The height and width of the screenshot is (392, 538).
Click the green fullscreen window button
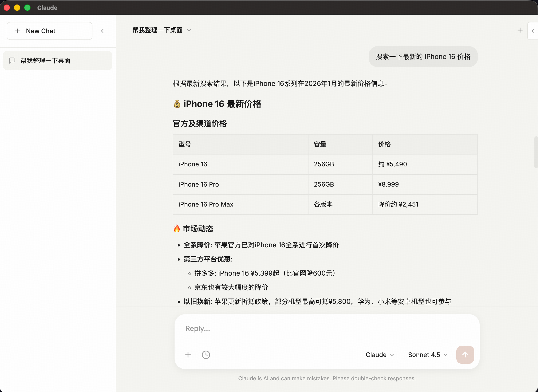point(28,8)
